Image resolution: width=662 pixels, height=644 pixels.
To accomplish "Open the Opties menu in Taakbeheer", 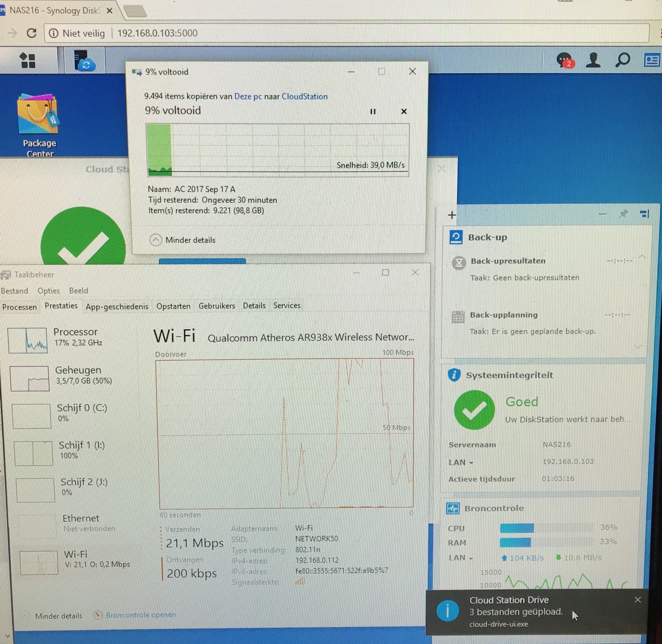I will pyautogui.click(x=48, y=291).
